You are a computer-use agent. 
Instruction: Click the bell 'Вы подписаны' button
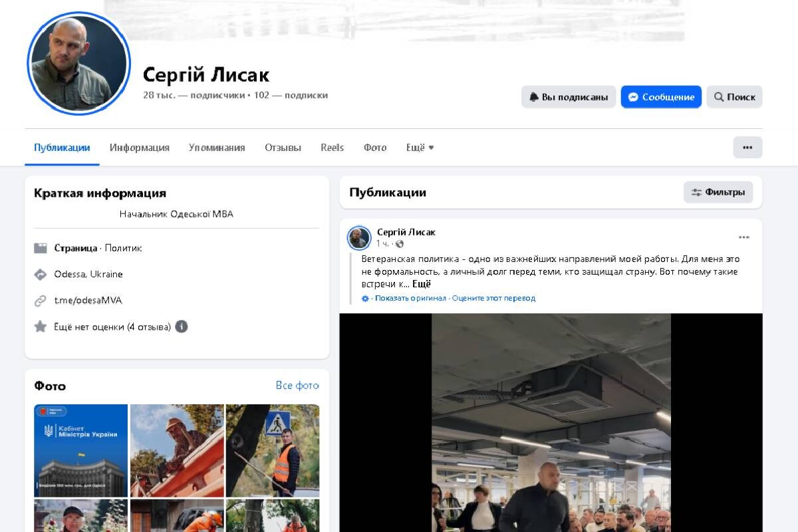(x=569, y=97)
